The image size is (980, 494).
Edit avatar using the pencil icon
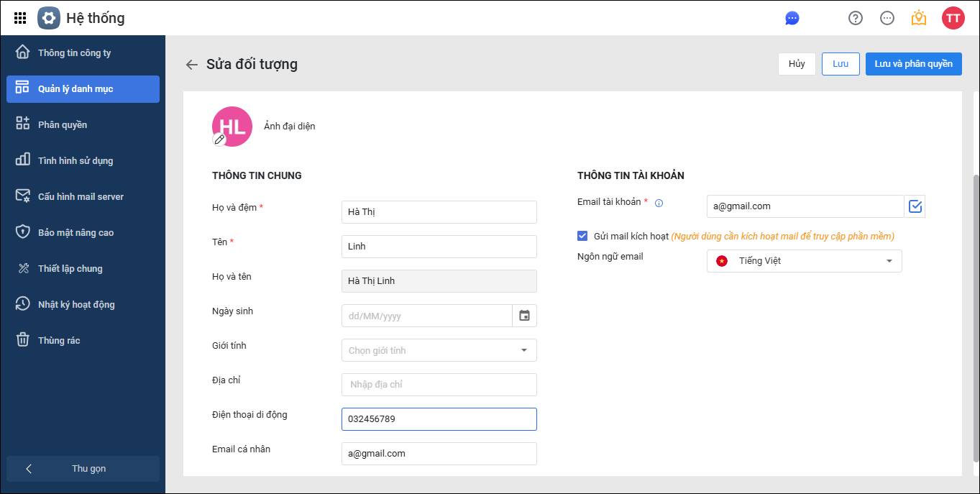[x=220, y=139]
